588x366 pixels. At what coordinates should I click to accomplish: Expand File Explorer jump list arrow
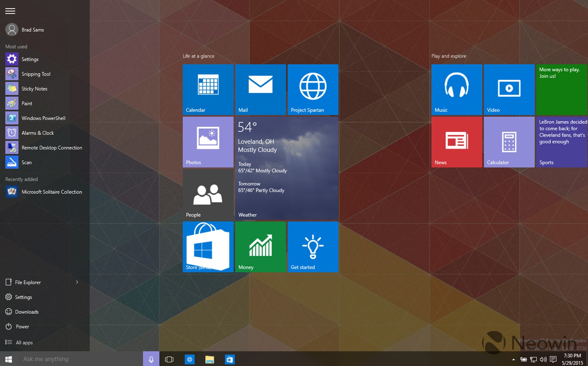(x=77, y=282)
